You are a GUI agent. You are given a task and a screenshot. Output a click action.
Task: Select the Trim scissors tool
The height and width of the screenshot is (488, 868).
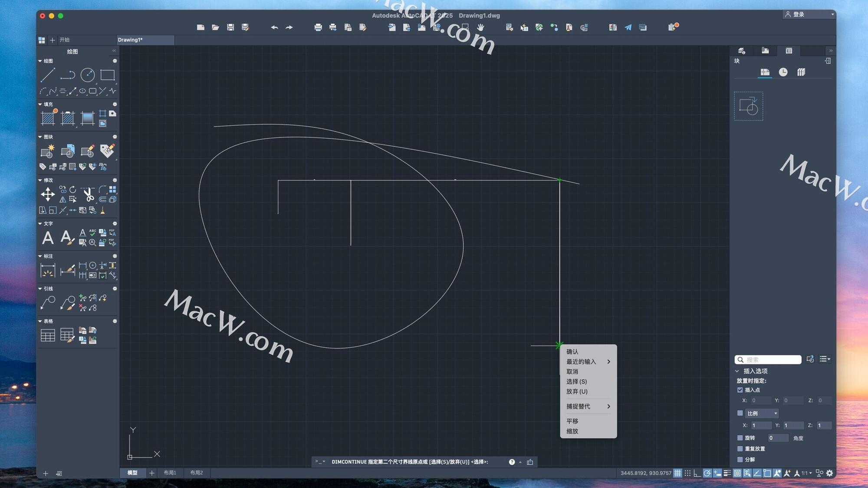tap(89, 193)
